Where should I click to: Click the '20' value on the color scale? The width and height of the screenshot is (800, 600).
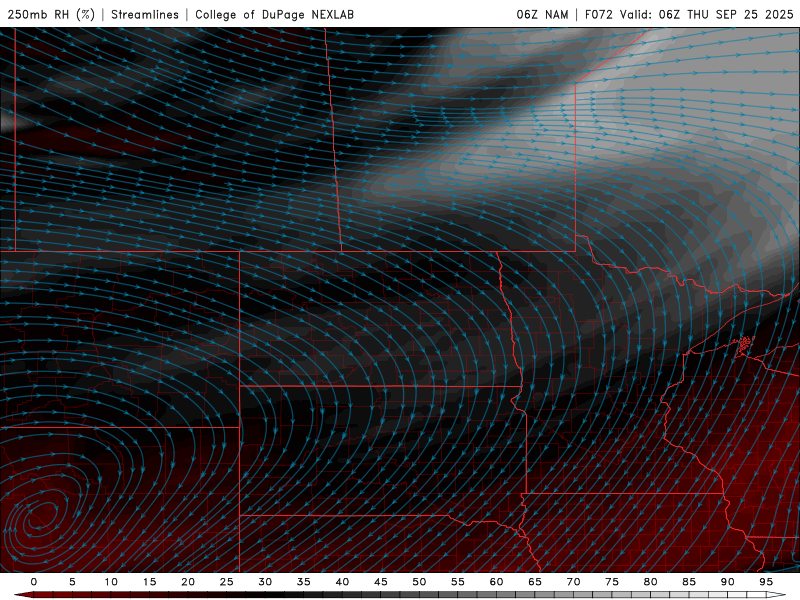[188, 582]
